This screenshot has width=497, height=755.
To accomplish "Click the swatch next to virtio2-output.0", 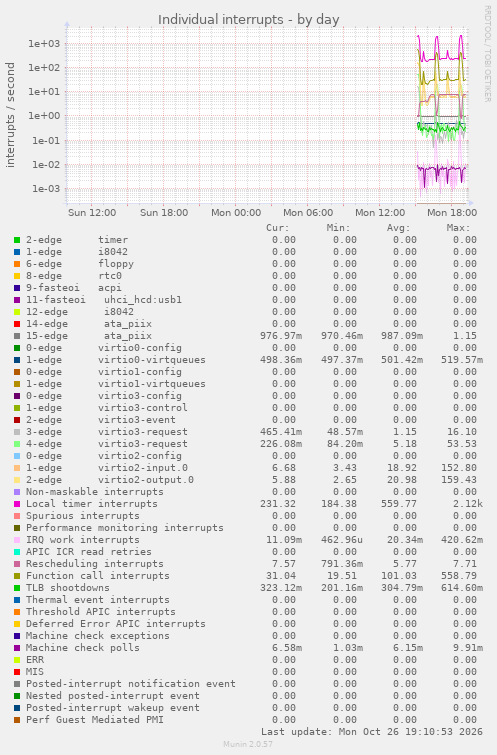I will point(17,480).
